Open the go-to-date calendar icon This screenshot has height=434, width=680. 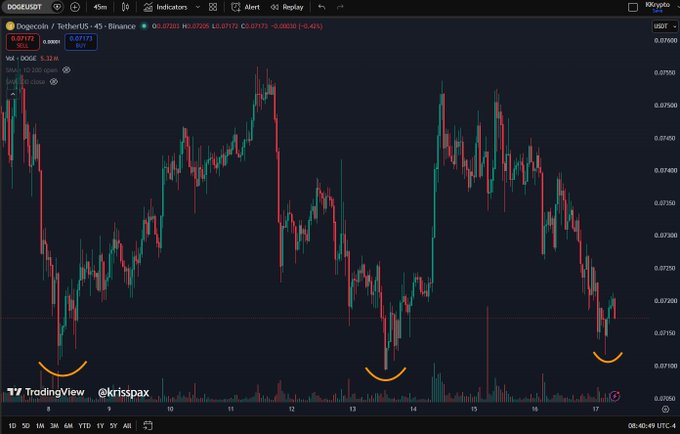148,426
